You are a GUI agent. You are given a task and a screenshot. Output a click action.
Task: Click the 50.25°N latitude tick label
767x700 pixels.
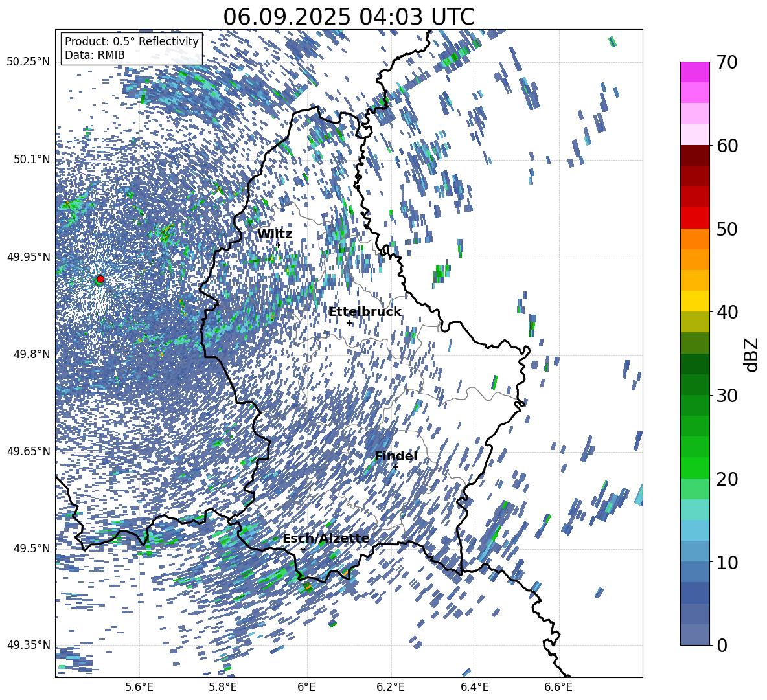click(29, 62)
